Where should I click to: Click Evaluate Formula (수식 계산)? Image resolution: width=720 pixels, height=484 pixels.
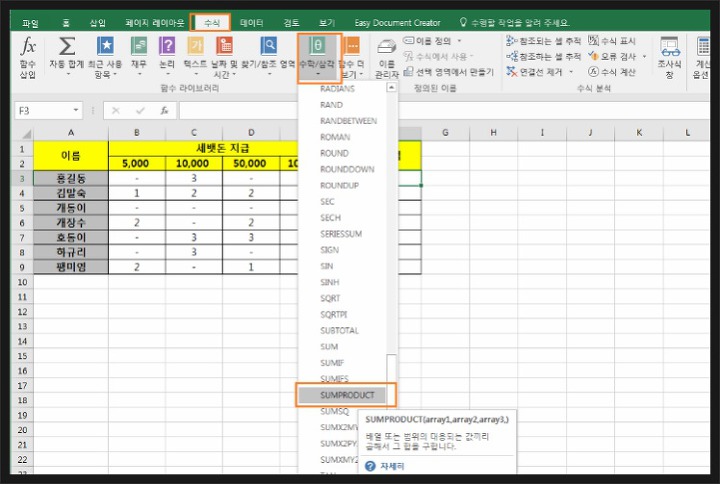612,72
